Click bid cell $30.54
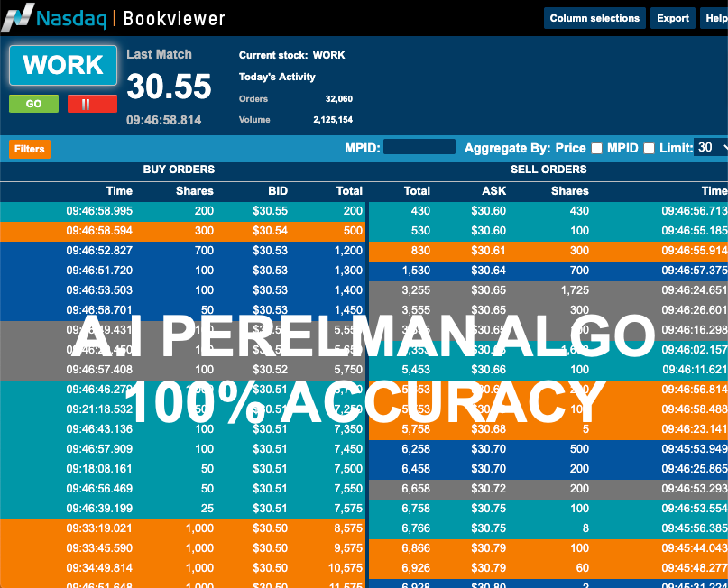This screenshot has height=588, width=728. (271, 231)
